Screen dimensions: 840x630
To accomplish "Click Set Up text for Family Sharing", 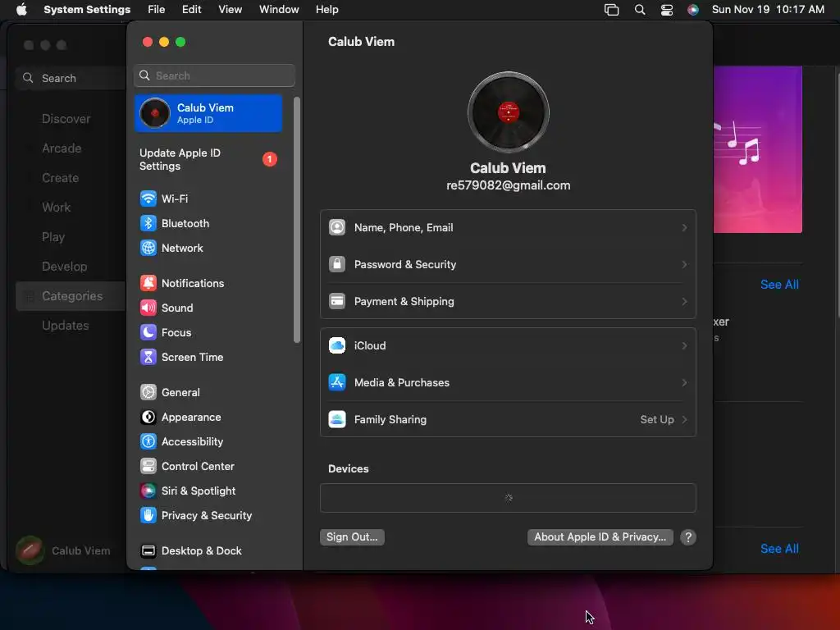I will click(657, 420).
